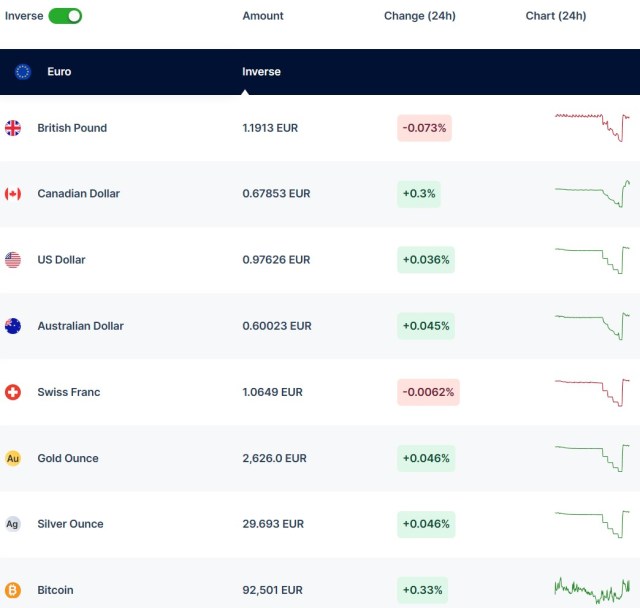Click the Euro flag icon
Screen dimensions: 640x608
(23, 72)
